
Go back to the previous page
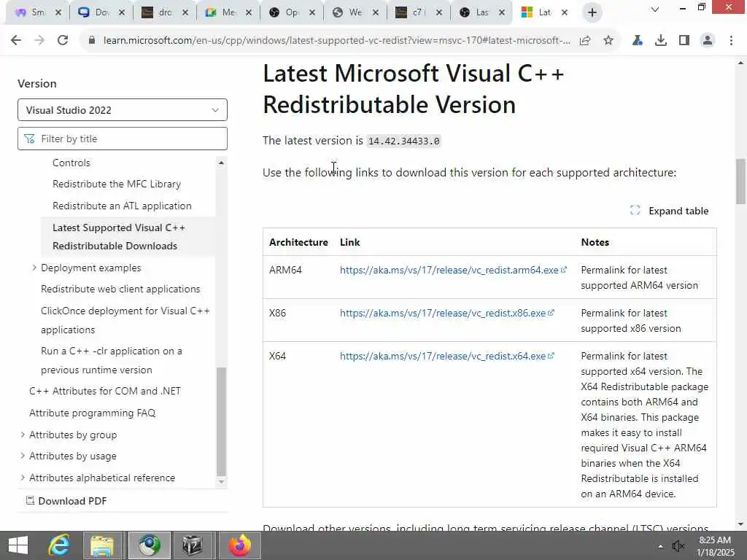[x=16, y=41]
